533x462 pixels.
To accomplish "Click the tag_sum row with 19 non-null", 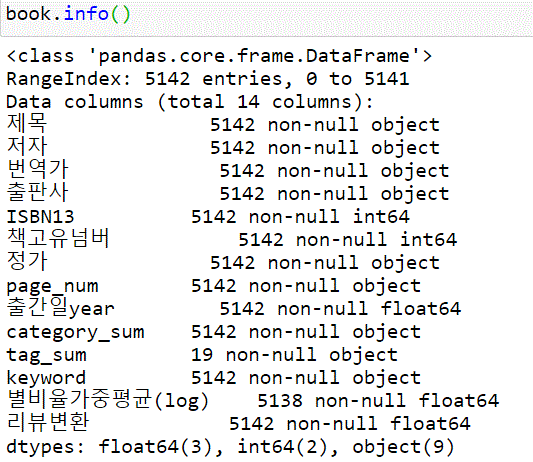I will (202, 355).
